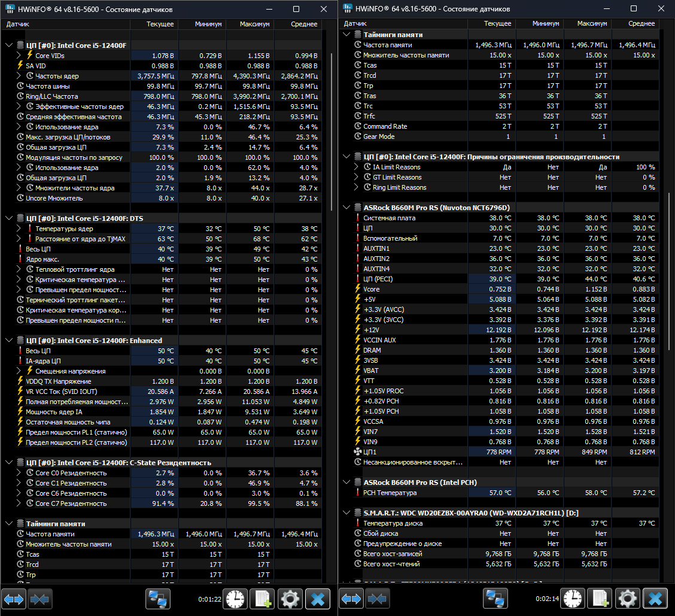Collapse ЦП [#0] Intel Core i5-12400F group

coord(8,45)
